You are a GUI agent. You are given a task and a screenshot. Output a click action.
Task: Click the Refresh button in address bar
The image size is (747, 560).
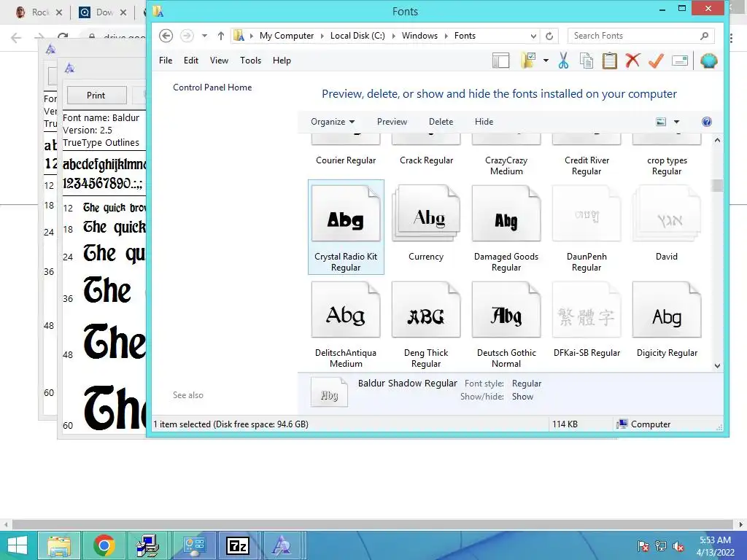[549, 36]
